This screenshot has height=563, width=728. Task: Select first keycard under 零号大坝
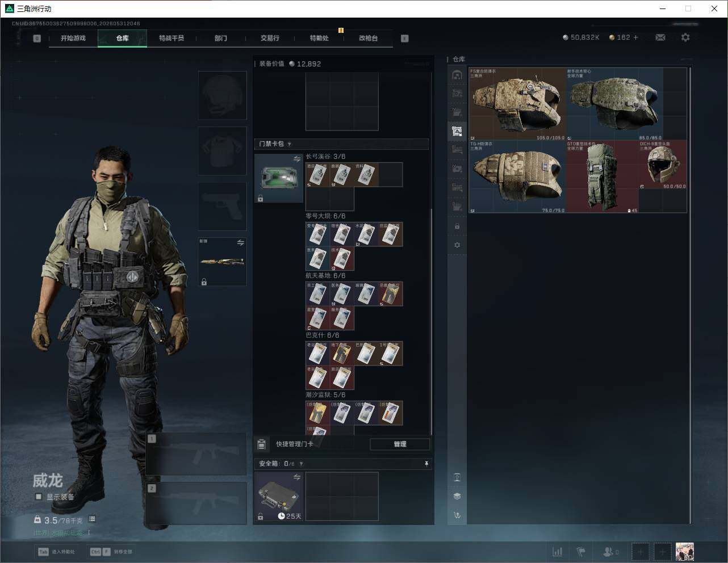317,234
